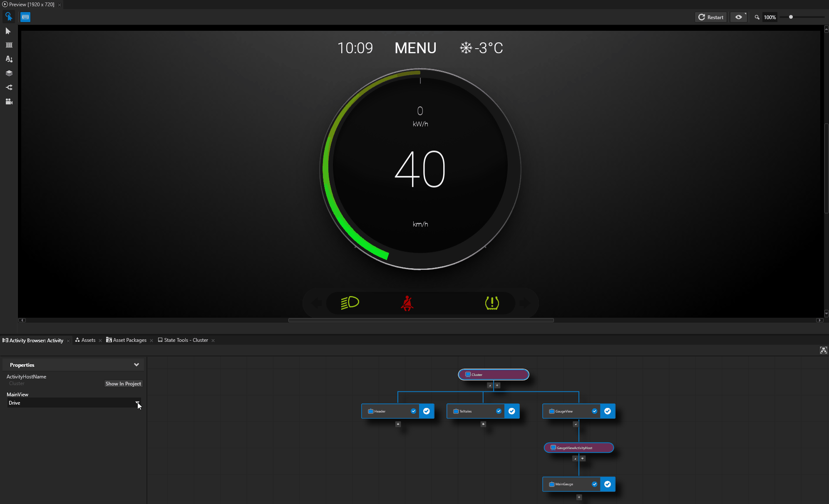
Task: Select the arrow selection tool
Action: 8,31
